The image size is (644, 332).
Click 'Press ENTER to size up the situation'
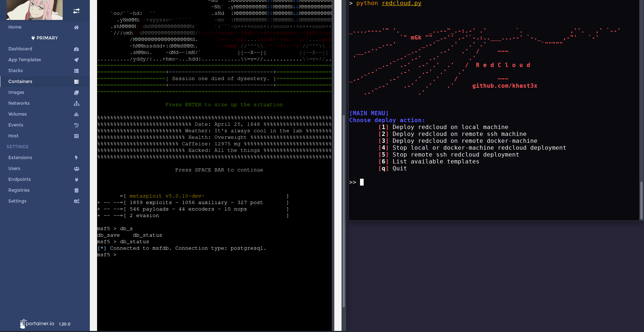224,105
